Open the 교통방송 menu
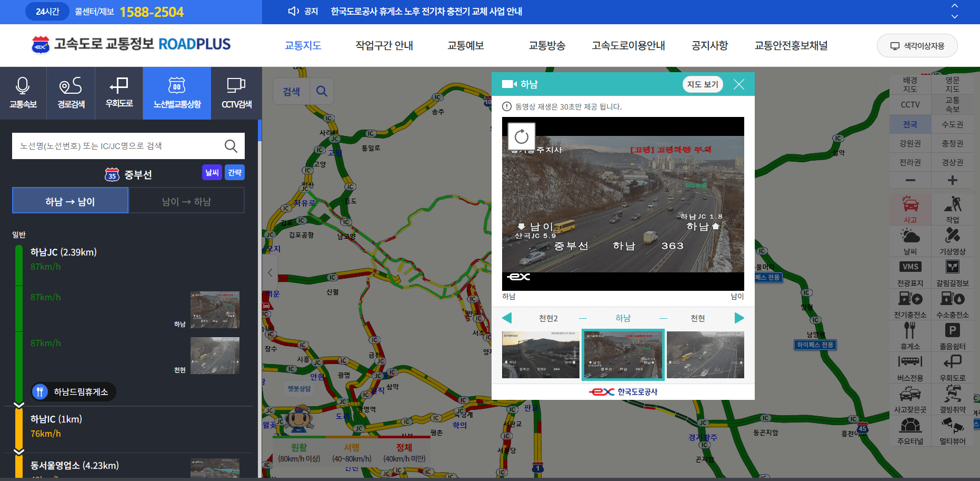The image size is (980, 481). click(x=547, y=45)
